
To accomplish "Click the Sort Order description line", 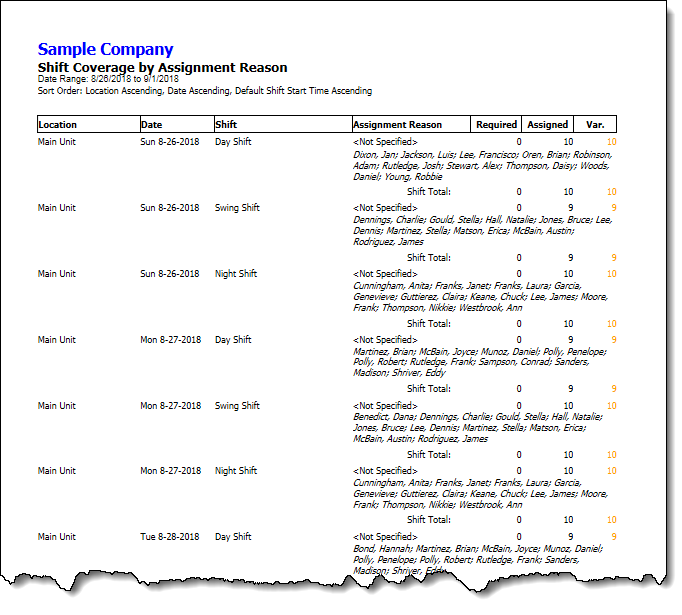I will pos(204,91).
